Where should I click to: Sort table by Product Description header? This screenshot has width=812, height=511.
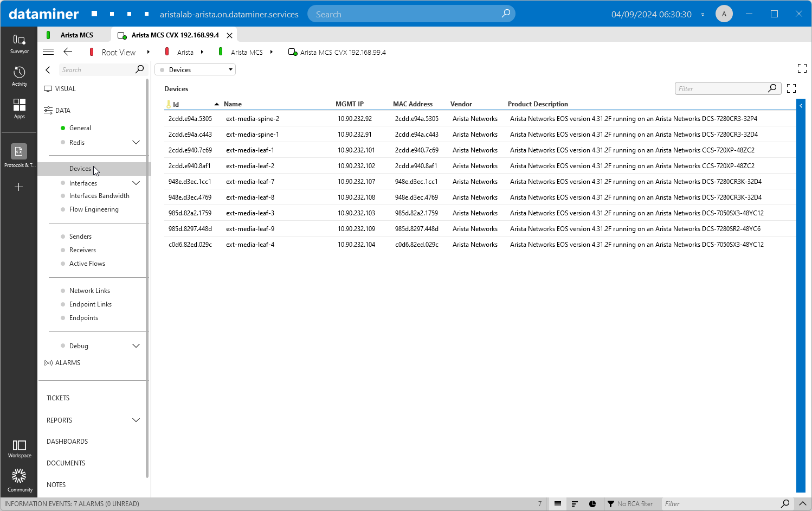(x=538, y=104)
